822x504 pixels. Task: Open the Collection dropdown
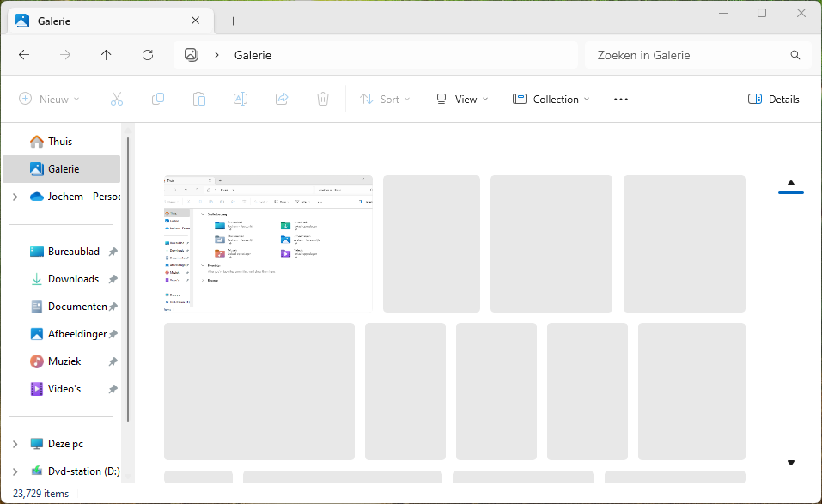click(x=551, y=99)
